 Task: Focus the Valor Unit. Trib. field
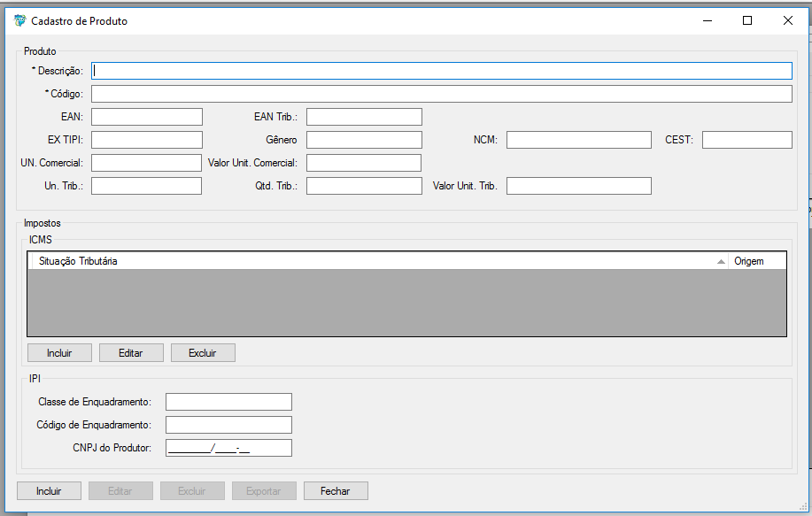(579, 186)
